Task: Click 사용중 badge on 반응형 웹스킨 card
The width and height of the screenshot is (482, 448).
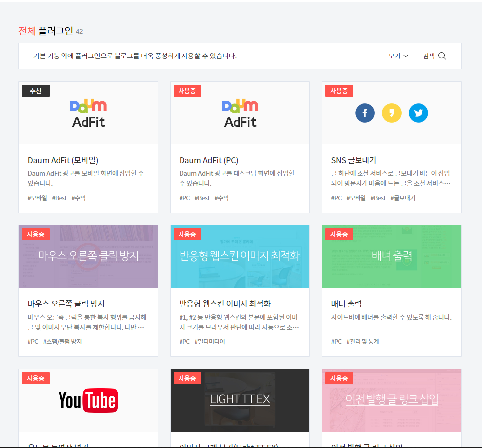Action: (x=187, y=234)
